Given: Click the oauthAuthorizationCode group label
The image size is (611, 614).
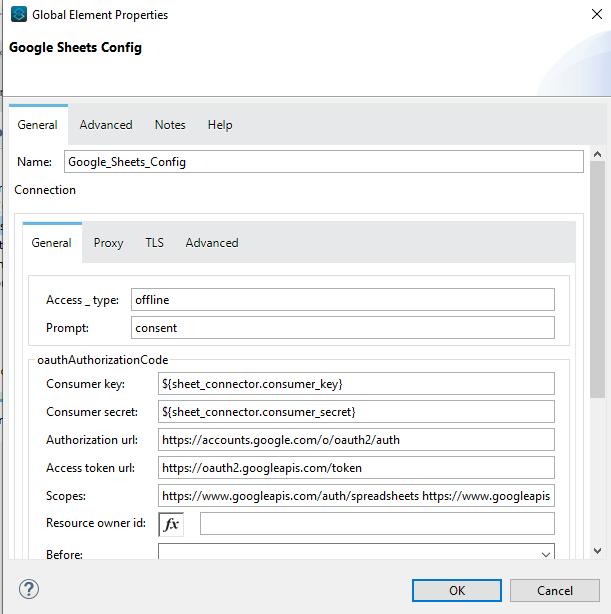Looking at the screenshot, I should (x=103, y=360).
